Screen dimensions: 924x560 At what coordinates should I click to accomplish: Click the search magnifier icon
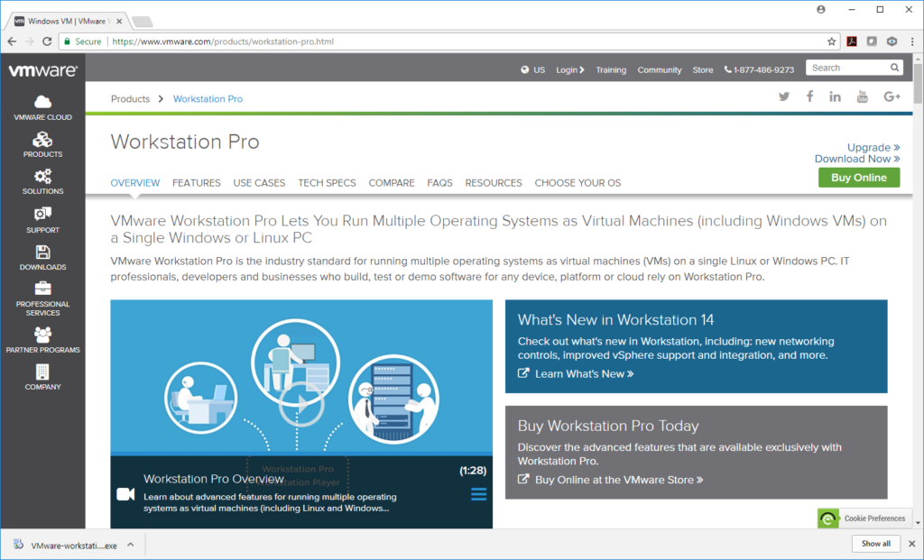pyautogui.click(x=894, y=68)
